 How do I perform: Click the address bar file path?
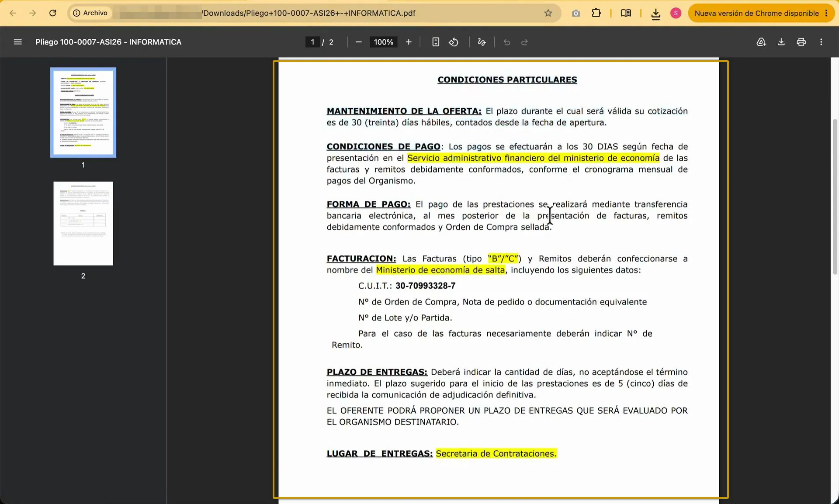click(309, 13)
